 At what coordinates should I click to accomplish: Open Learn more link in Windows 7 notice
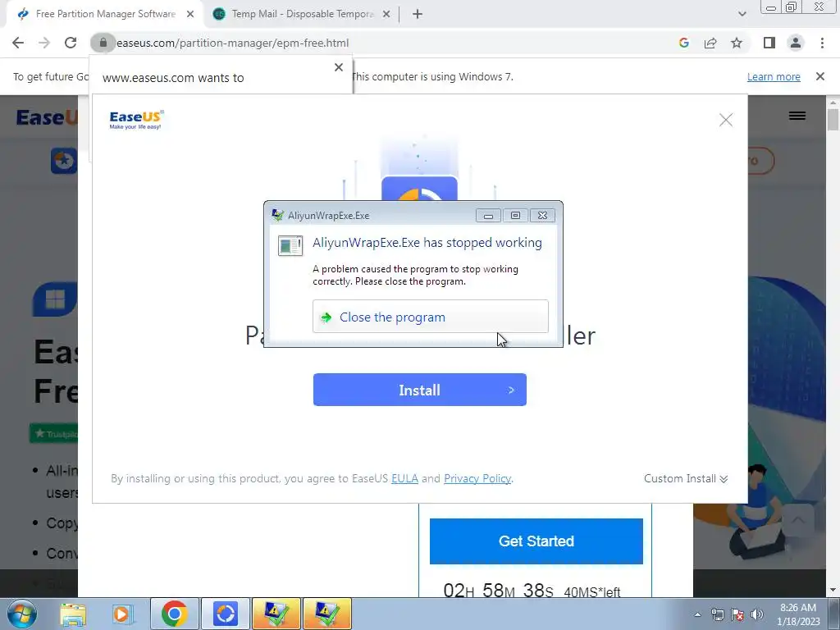tap(774, 76)
